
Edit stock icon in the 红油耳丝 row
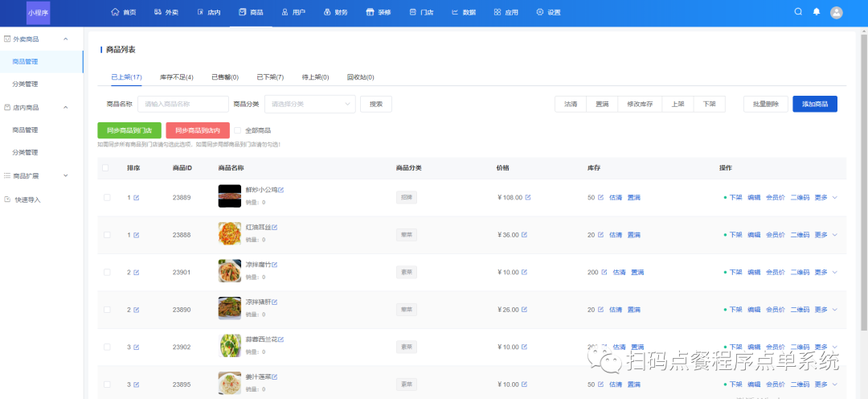point(600,235)
